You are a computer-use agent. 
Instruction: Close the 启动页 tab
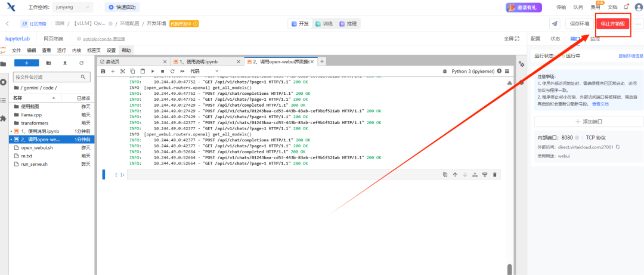click(x=165, y=61)
